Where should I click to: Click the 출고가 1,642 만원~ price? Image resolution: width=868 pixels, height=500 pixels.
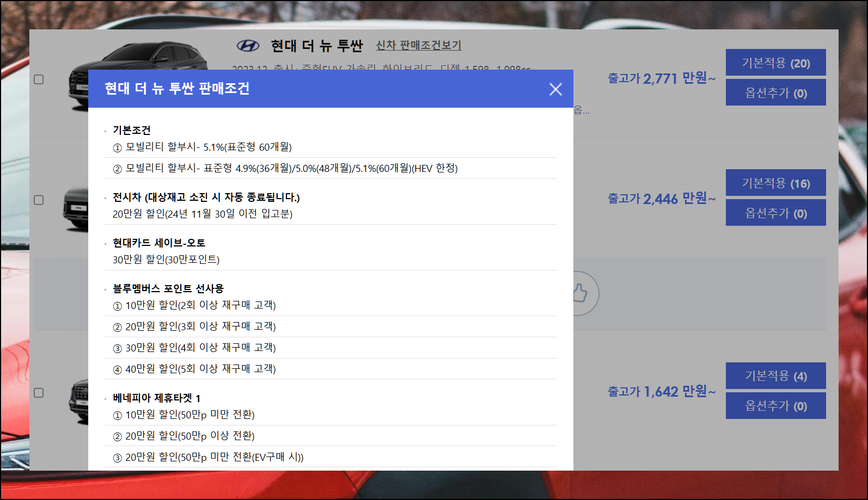point(662,391)
